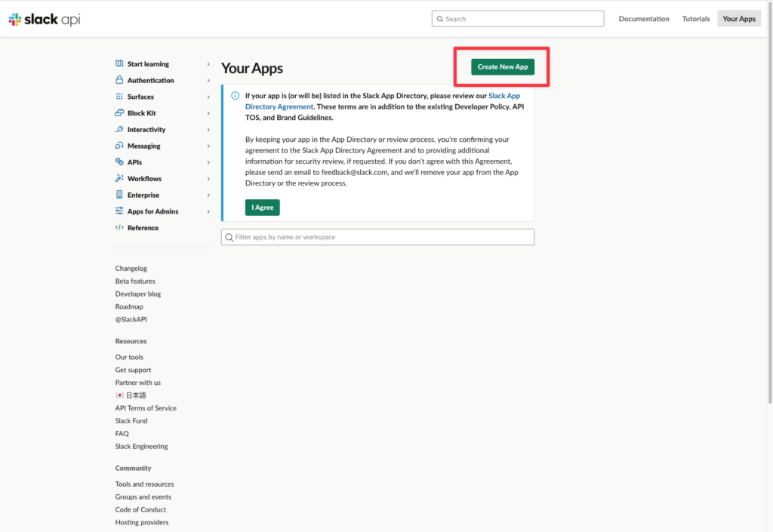
Task: Open the Slack Fund link
Action: (x=131, y=421)
